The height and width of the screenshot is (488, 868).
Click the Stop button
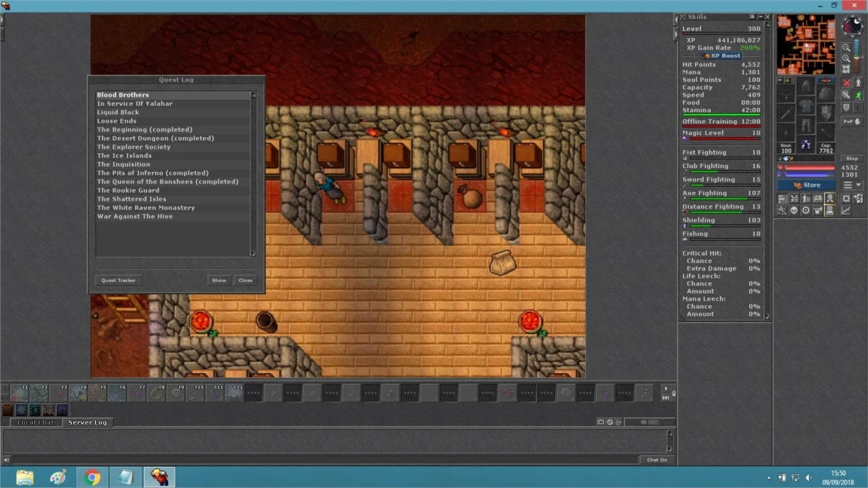[852, 158]
